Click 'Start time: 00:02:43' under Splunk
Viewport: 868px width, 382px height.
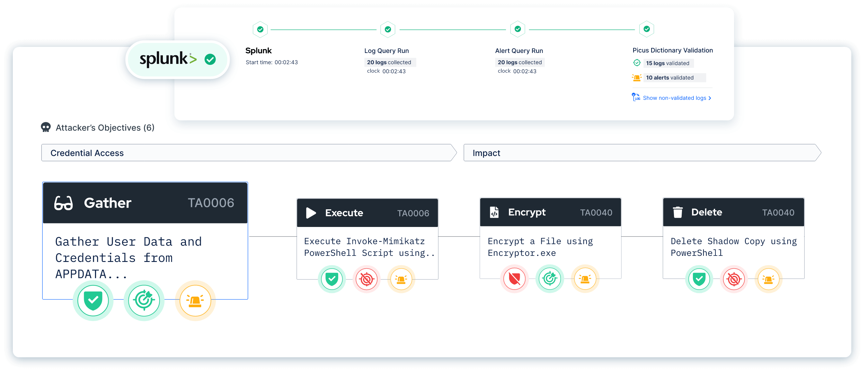point(271,62)
